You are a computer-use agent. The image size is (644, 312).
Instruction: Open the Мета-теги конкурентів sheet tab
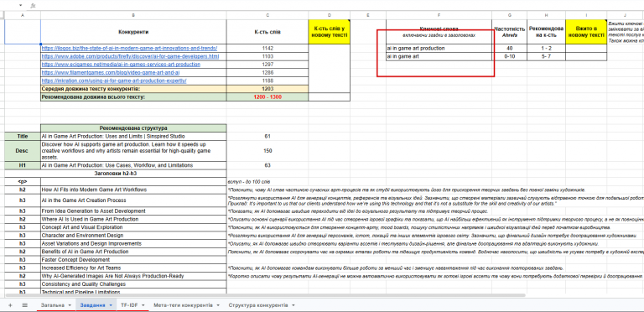183,305
